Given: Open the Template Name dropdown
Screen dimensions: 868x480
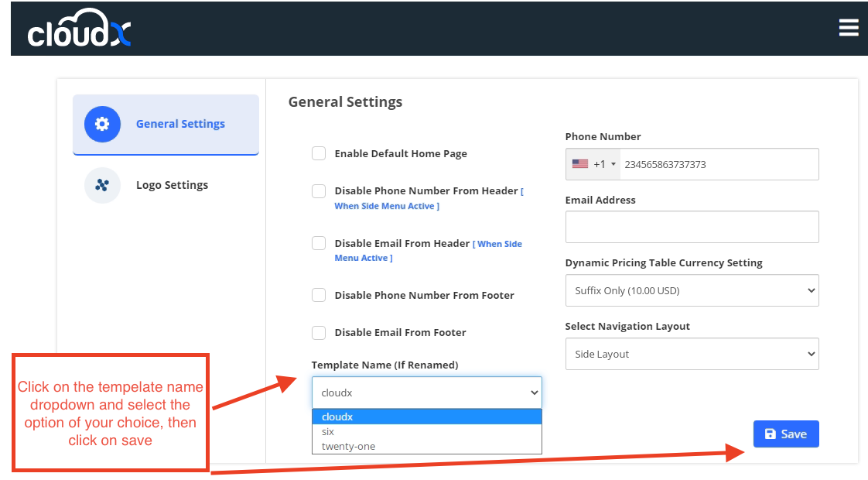Looking at the screenshot, I should [x=426, y=393].
